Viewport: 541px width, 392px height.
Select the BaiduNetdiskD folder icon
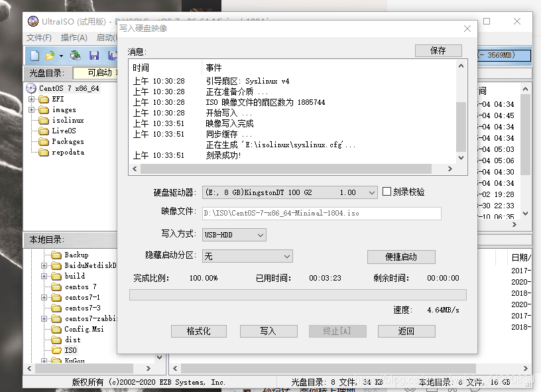tap(56, 266)
